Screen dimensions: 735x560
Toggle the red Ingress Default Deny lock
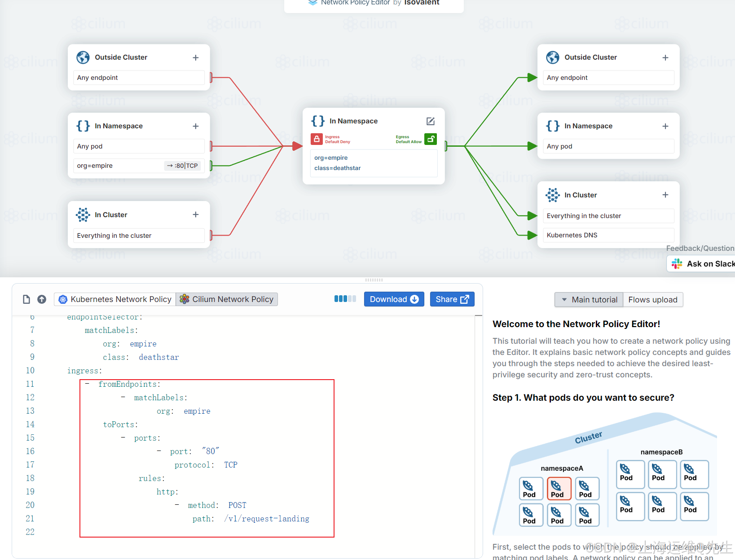317,139
